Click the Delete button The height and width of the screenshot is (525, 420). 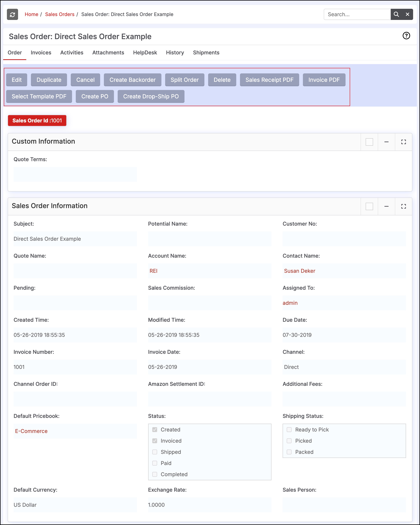pyautogui.click(x=222, y=80)
